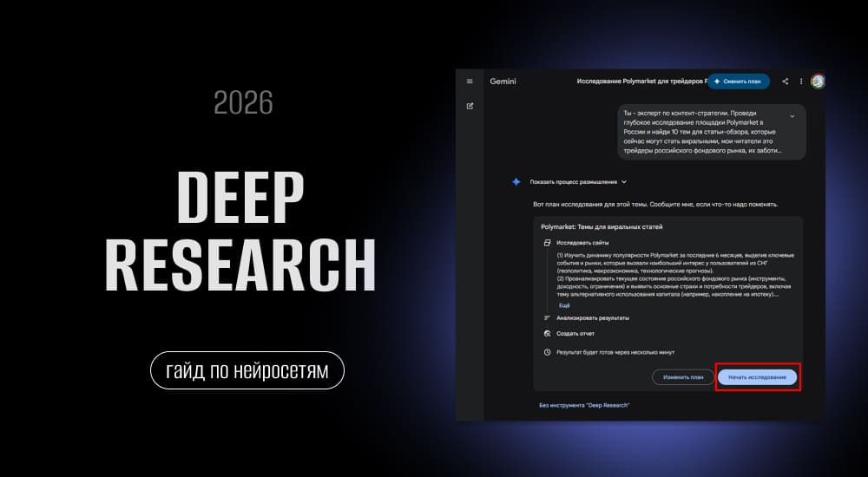Expand the collapsed user prompt chevron
The width and height of the screenshot is (868, 477).
pos(792,115)
